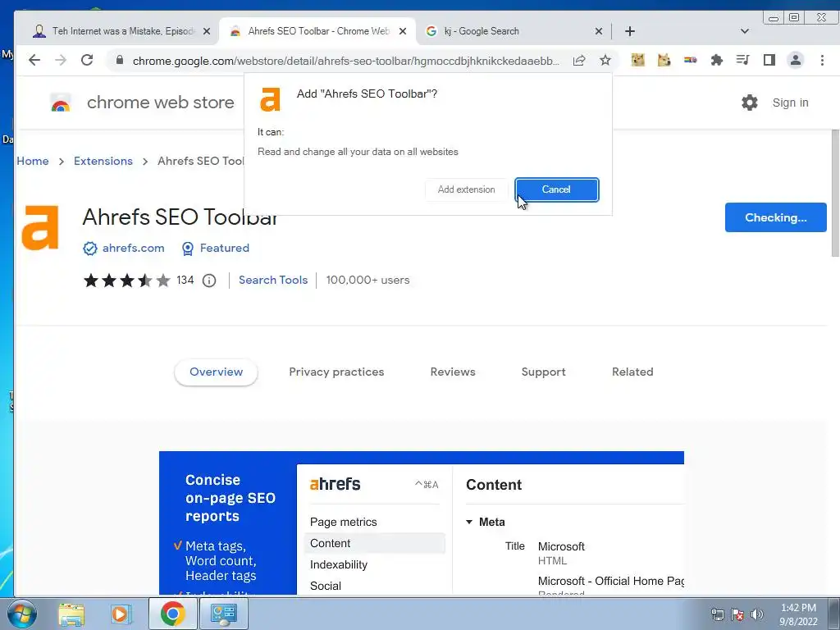Open the Reviews tab
This screenshot has width=840, height=630.
(x=453, y=372)
